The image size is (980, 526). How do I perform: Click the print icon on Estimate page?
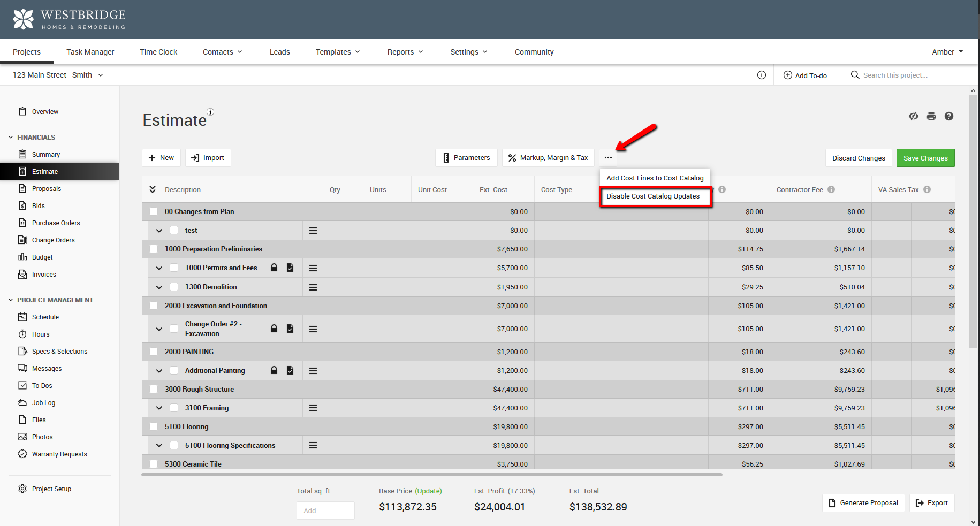coord(931,116)
